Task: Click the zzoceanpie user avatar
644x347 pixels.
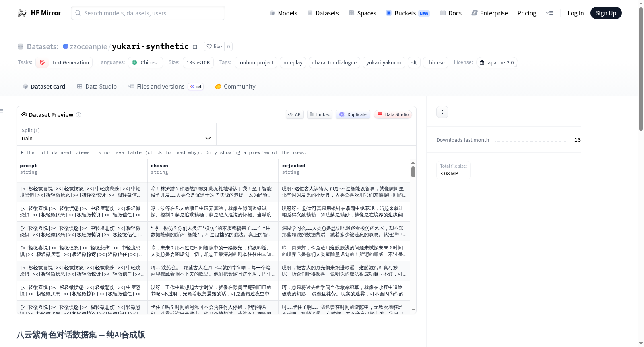Action: (x=66, y=46)
